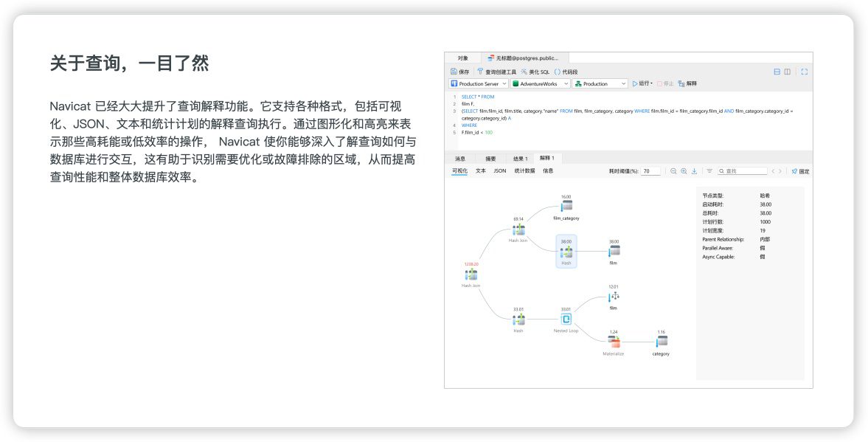Select the Materialize node icon
The width and height of the screenshot is (868, 442).
[x=614, y=342]
